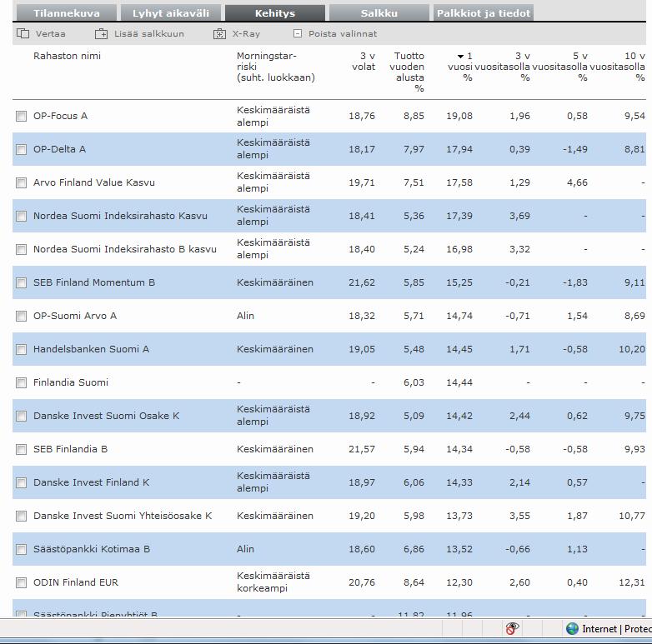This screenshot has height=644, width=652.
Task: Open Nordea Suomi Indeksirahasto B kasvu
Action: [x=125, y=249]
